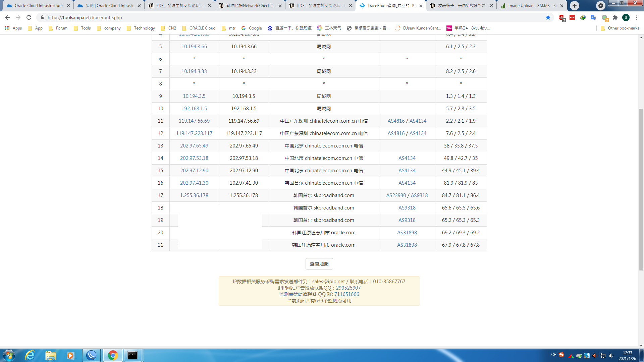This screenshot has height=362, width=644.
Task: Click the Adblock extension icon
Action: pyautogui.click(x=561, y=17)
